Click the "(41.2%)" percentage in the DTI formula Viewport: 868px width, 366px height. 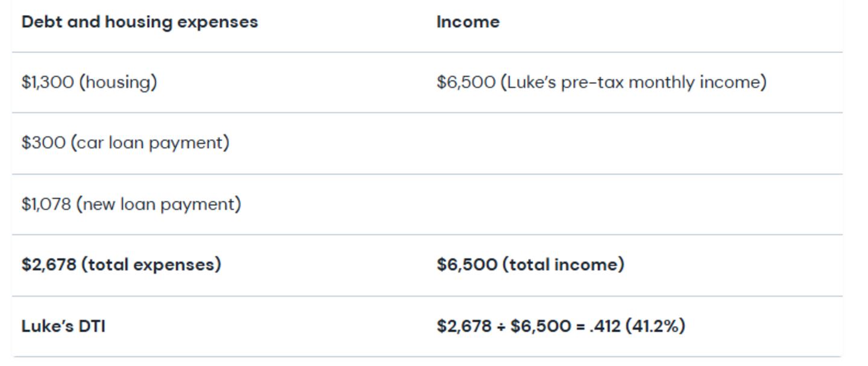pos(655,326)
